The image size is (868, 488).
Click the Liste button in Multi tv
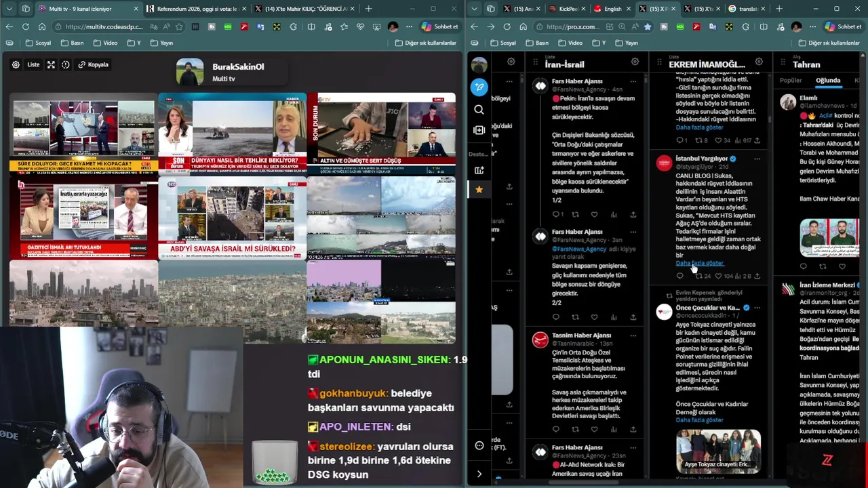33,64
